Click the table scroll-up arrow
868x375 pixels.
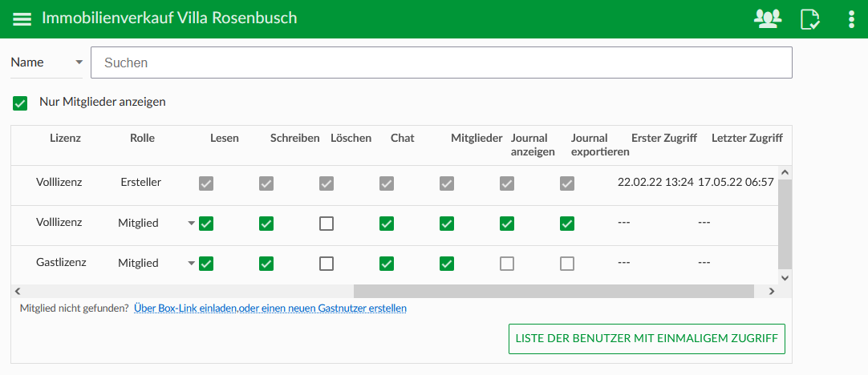click(x=785, y=172)
